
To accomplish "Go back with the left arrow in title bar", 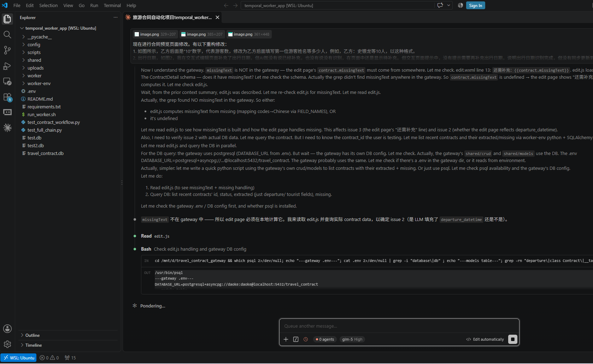I will pos(226,5).
